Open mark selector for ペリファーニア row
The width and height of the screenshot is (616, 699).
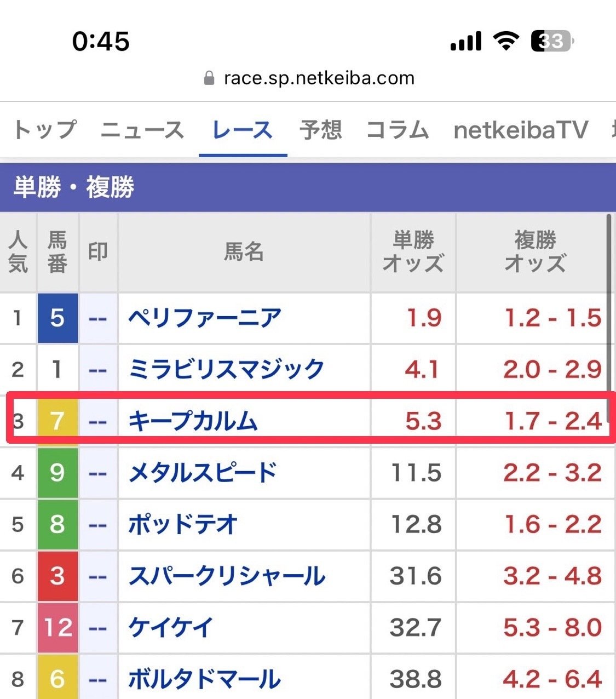(98, 318)
